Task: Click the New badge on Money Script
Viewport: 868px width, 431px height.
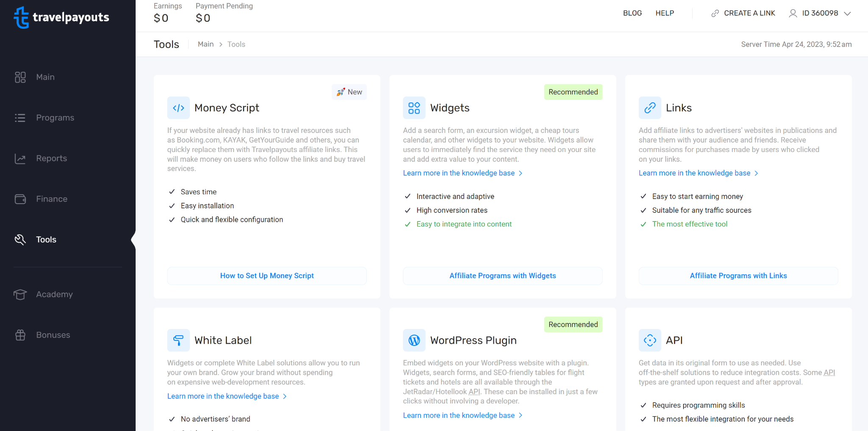Action: (349, 92)
